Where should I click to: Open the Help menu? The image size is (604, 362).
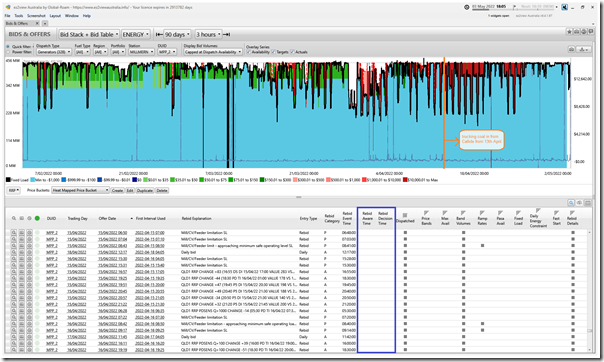pos(87,16)
